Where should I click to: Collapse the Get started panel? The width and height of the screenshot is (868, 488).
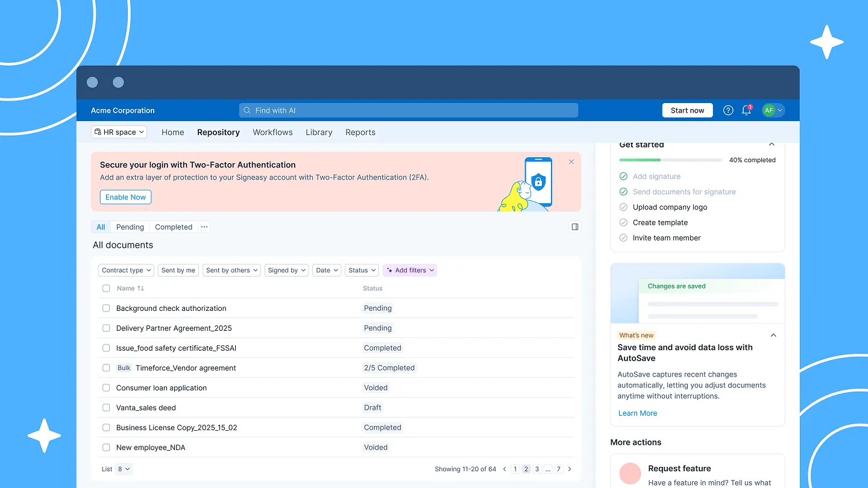pyautogui.click(x=772, y=145)
